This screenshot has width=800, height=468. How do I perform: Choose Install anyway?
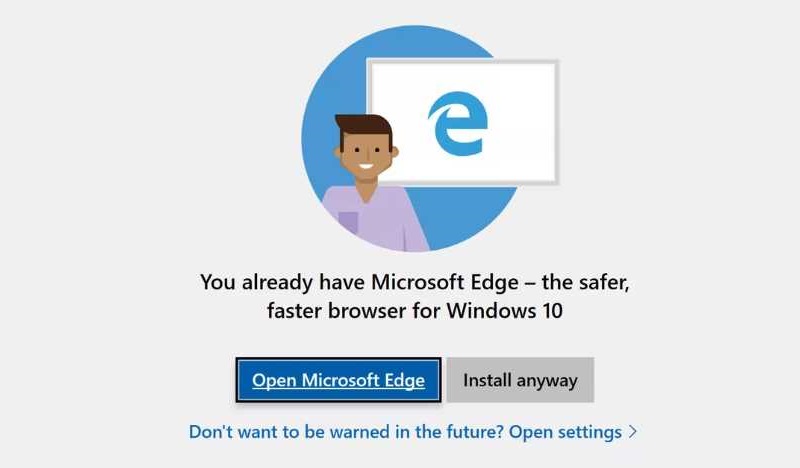coord(520,380)
